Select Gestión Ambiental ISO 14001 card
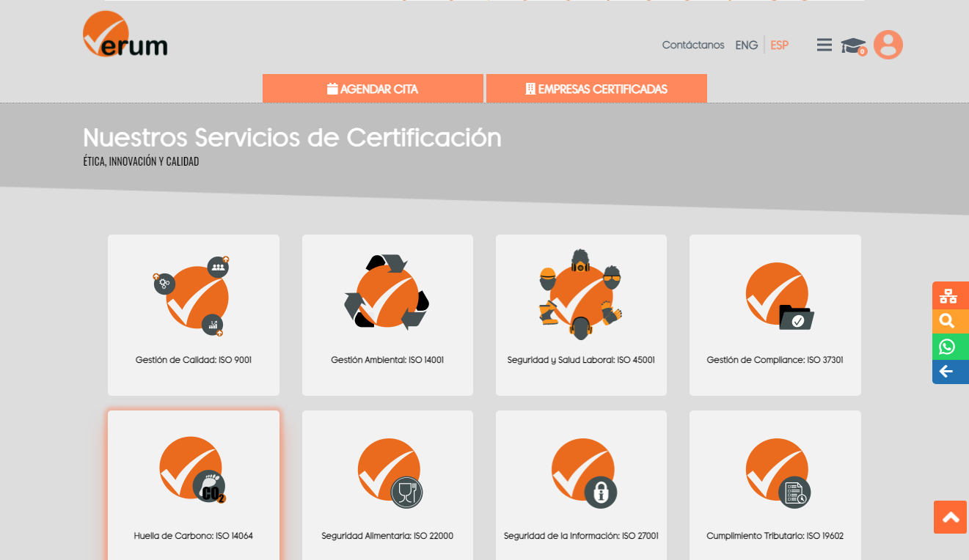Screen dimensions: 969x560 (387, 315)
